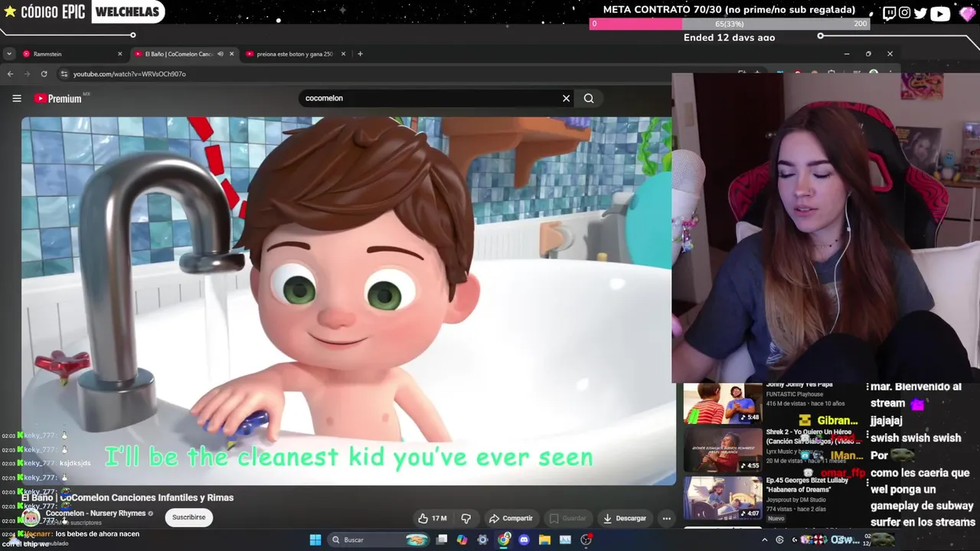This screenshot has width=980, height=551.
Task: Open the Photos app on taskbar
Action: [x=565, y=540]
